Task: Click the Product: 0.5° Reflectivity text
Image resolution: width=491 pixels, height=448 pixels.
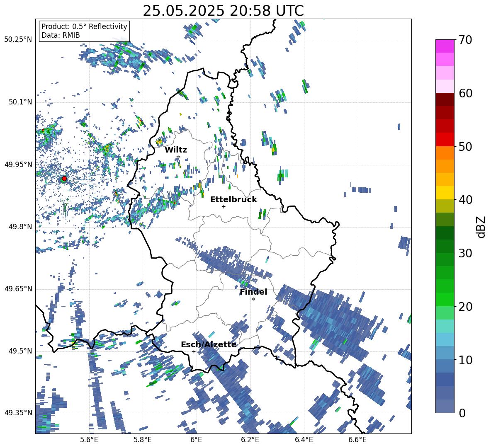Action: 84,27
